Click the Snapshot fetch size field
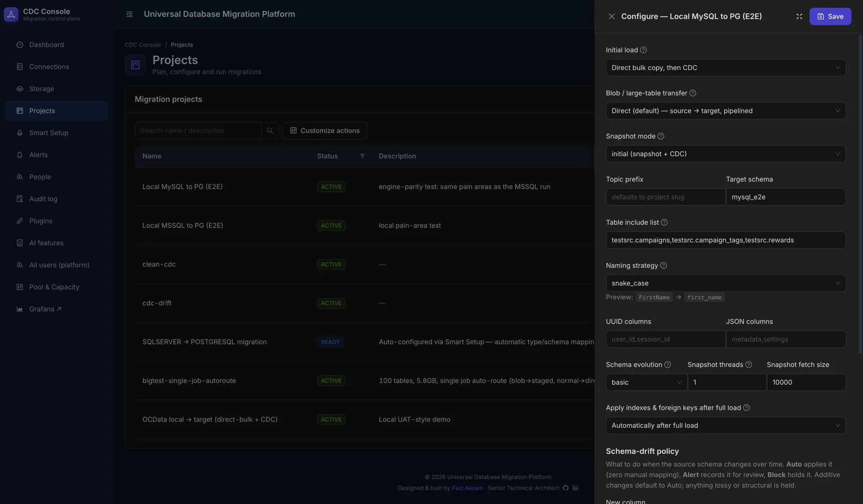The image size is (863, 504). click(x=806, y=382)
